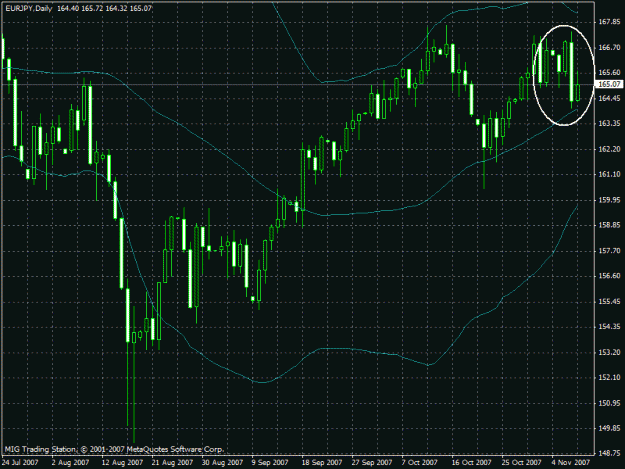Click the 9 Sep 2007 date label
Viewport: 625px width, 469px height.
coord(270,462)
